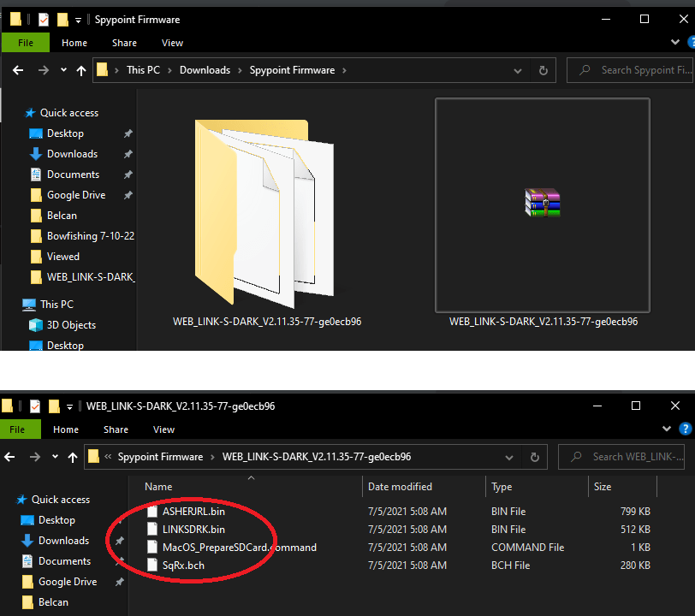Open View tab in WEB_LINK-S-DARK window
The height and width of the screenshot is (616, 695).
(x=164, y=429)
